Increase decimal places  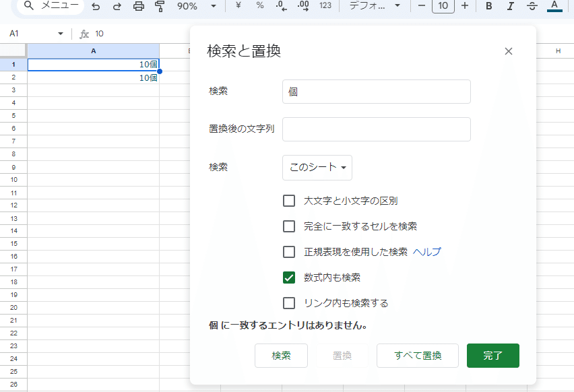[303, 6]
